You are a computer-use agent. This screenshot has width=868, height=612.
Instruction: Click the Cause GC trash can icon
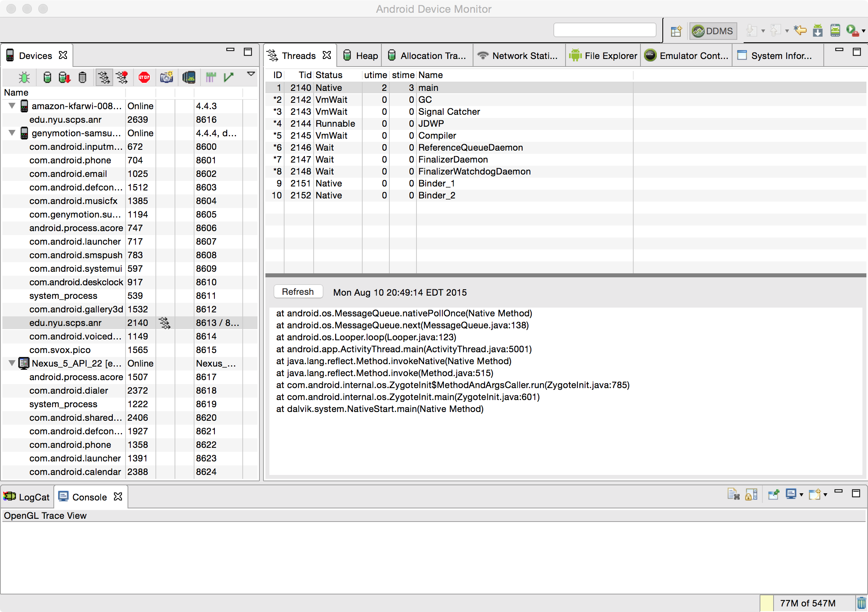[x=82, y=77]
